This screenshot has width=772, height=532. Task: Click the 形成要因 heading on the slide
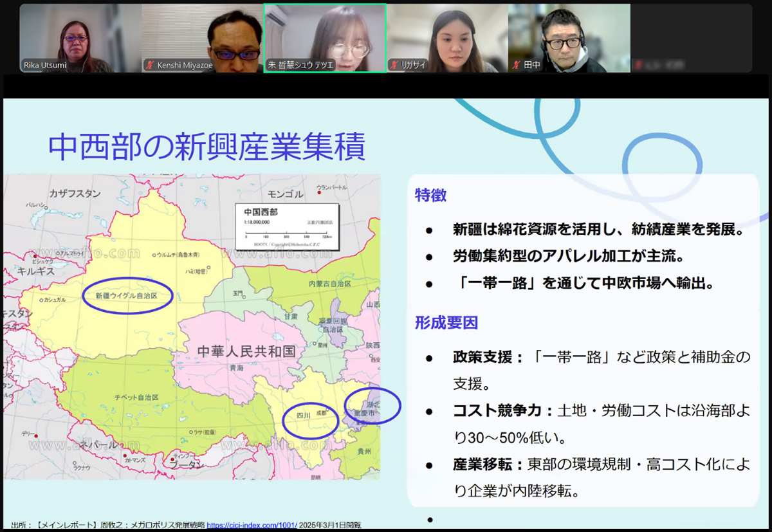(x=446, y=323)
